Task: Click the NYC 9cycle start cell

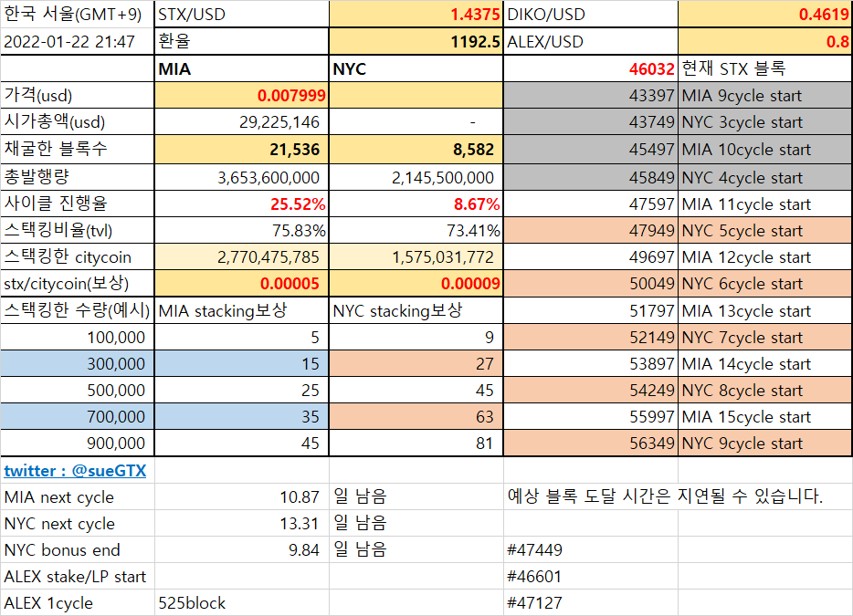Action: tap(764, 444)
